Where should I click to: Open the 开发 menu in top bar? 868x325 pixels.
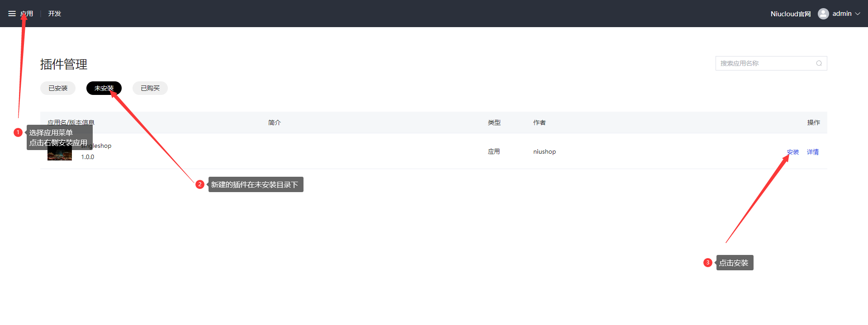(55, 14)
